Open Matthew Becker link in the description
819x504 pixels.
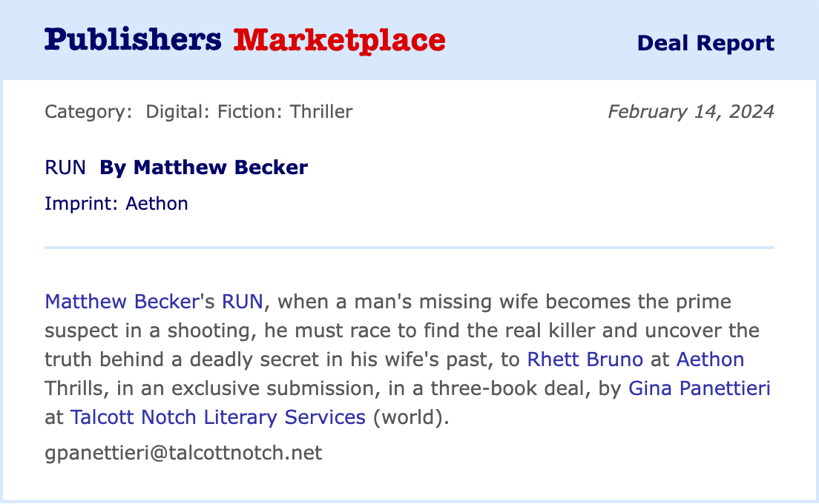[x=122, y=302]
